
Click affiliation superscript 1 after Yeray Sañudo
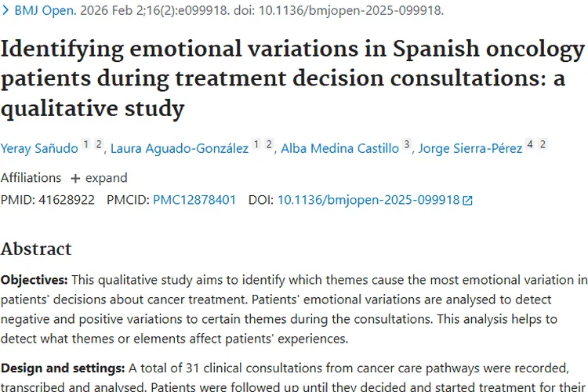pyautogui.click(x=86, y=145)
